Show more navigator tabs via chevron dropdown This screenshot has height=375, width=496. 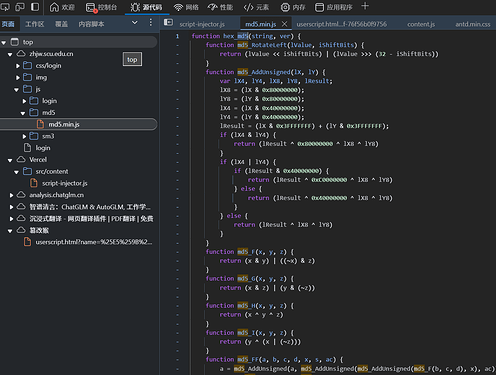pos(135,23)
